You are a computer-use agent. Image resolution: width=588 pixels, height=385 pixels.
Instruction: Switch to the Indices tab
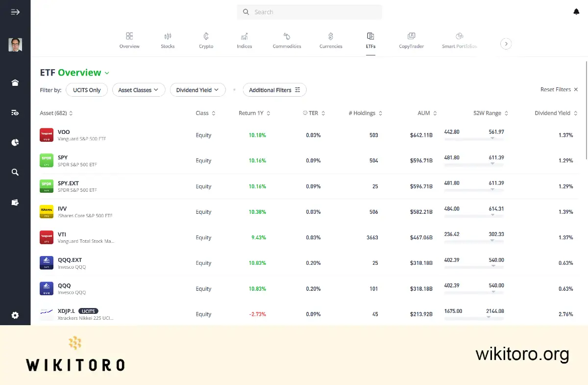pyautogui.click(x=245, y=41)
